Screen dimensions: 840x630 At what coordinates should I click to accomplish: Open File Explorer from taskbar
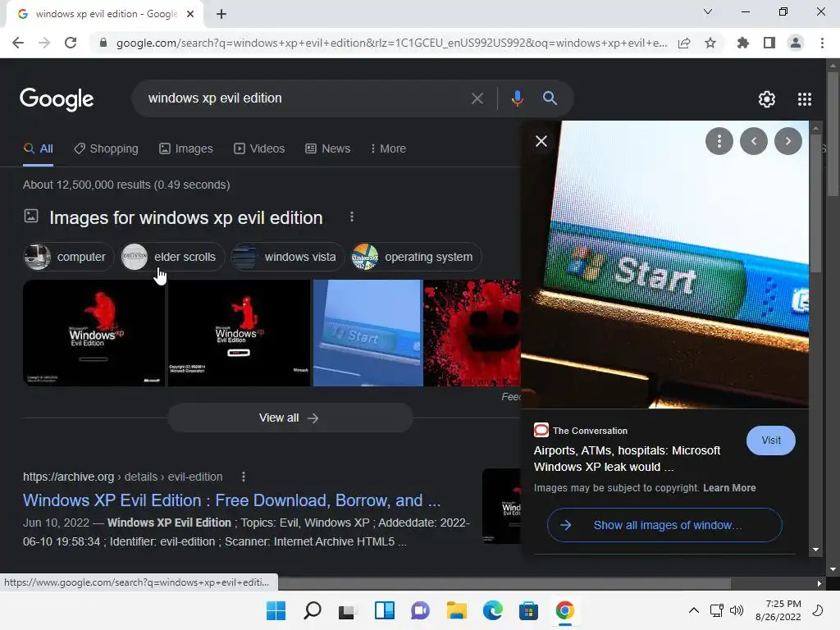point(456,610)
